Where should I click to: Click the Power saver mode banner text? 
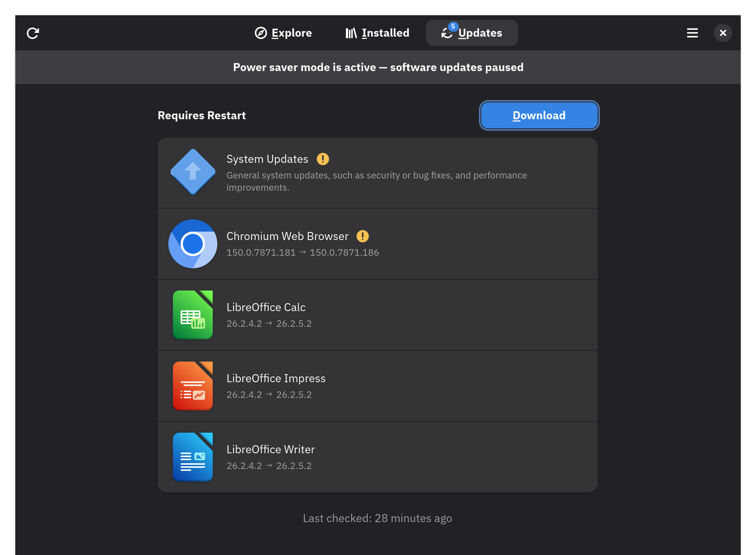click(x=378, y=67)
